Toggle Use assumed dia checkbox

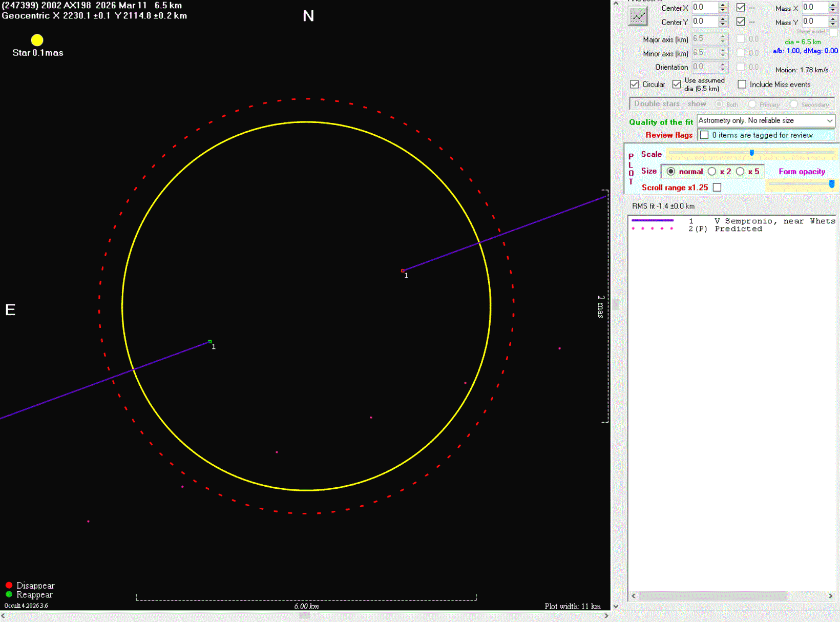(677, 85)
